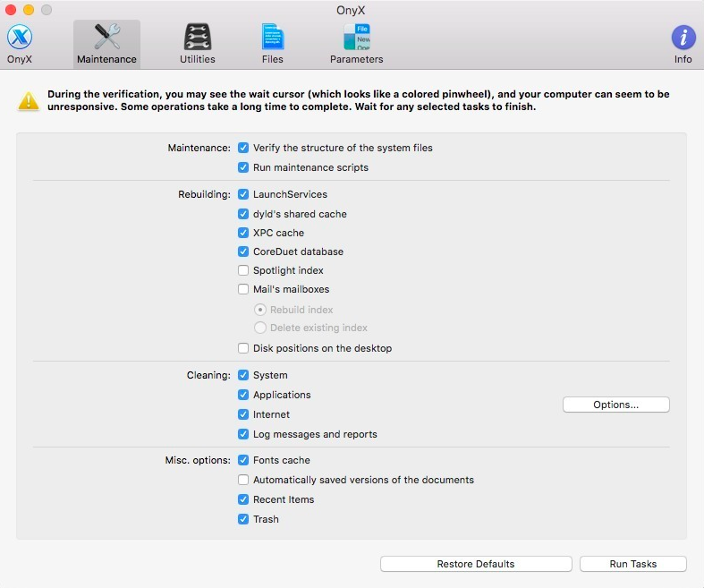
Task: Close the OnyX window with red button
Action: 11,10
